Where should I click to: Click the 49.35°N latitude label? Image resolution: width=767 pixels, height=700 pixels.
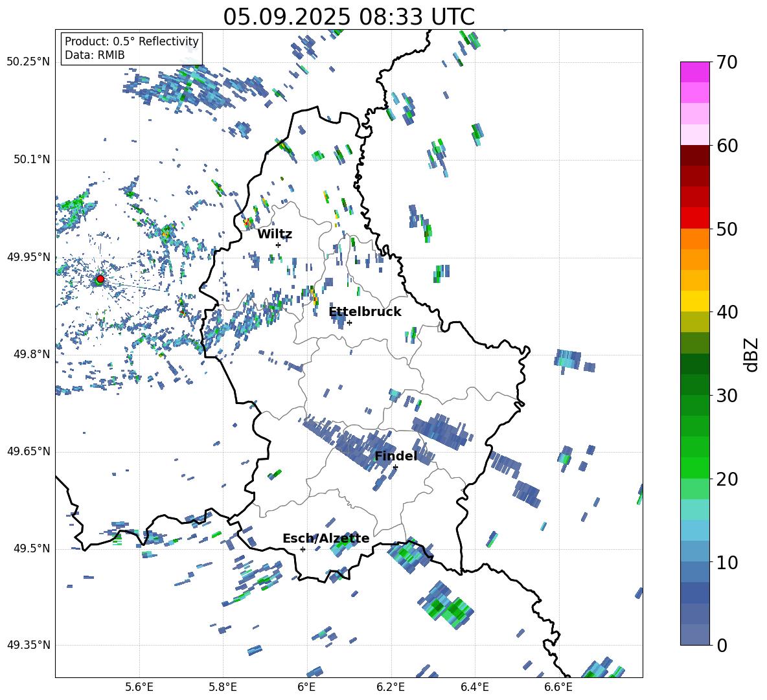[x=28, y=645]
